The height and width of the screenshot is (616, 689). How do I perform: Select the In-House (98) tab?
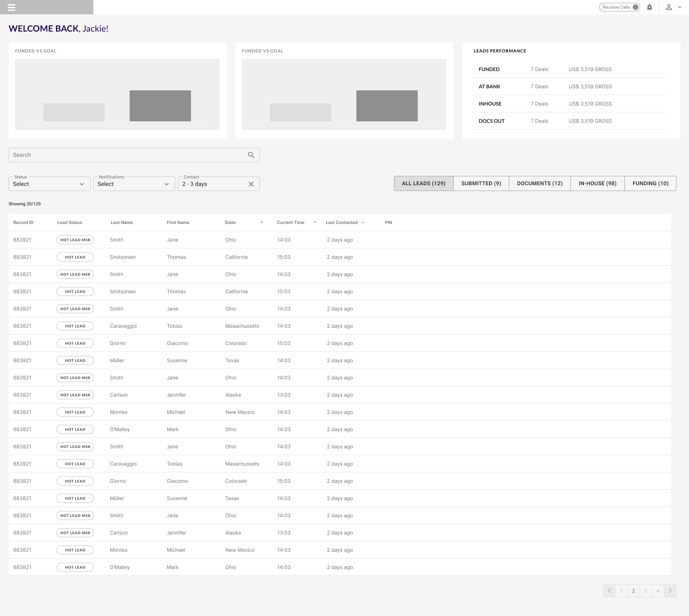point(597,183)
